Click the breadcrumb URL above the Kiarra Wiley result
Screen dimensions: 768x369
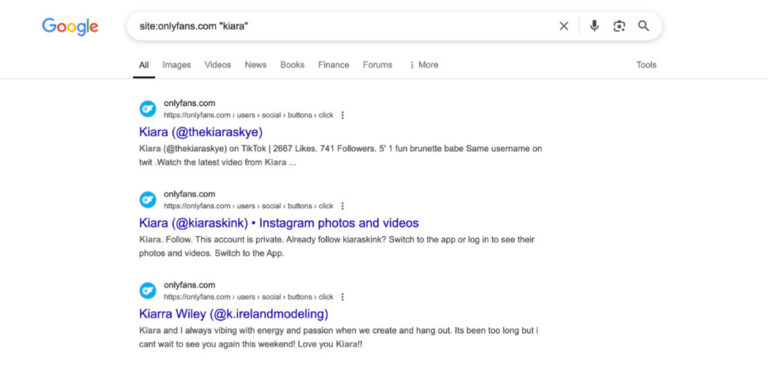click(x=248, y=297)
